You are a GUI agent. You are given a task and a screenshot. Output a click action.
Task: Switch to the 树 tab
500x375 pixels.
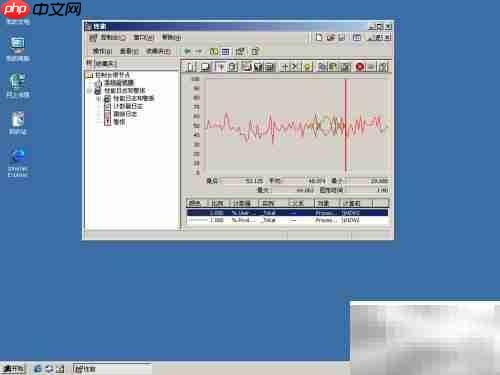[89, 63]
